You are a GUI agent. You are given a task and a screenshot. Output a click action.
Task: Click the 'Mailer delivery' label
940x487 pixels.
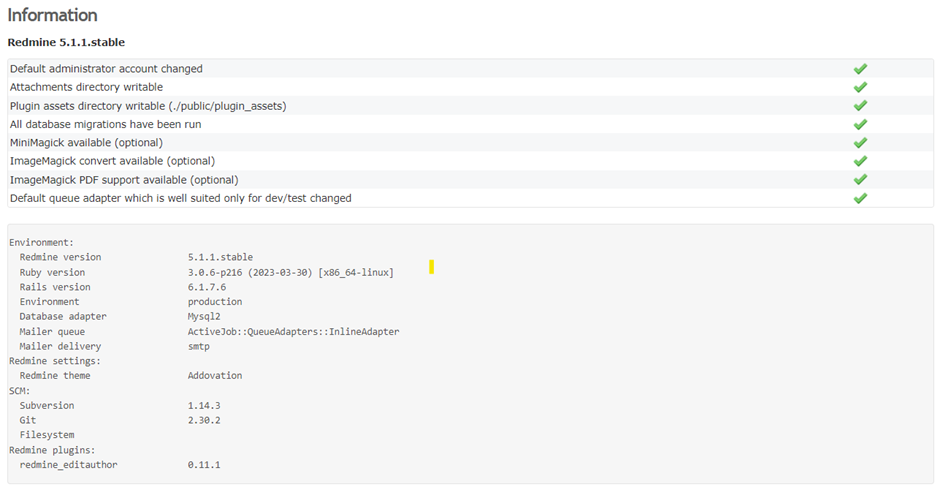(61, 347)
